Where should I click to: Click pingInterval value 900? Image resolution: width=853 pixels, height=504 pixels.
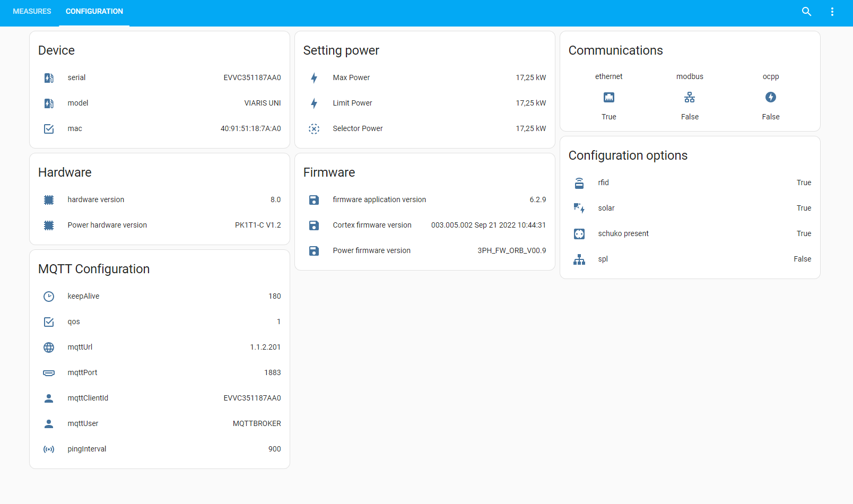275,449
